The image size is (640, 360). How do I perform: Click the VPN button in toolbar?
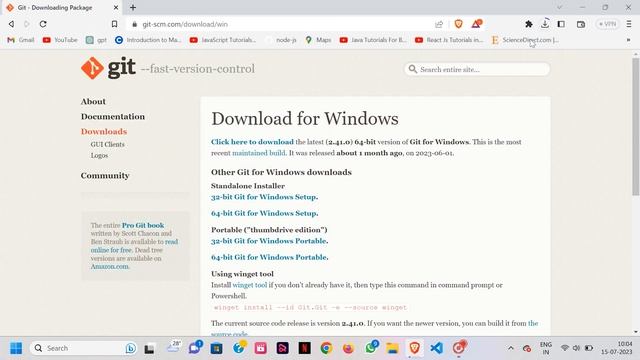(x=607, y=24)
